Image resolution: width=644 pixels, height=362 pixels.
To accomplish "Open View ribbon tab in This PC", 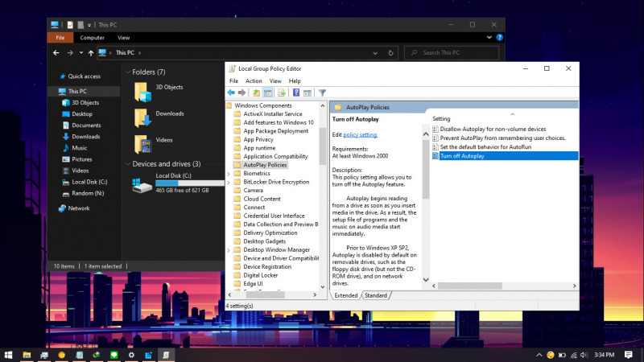I will [x=124, y=37].
